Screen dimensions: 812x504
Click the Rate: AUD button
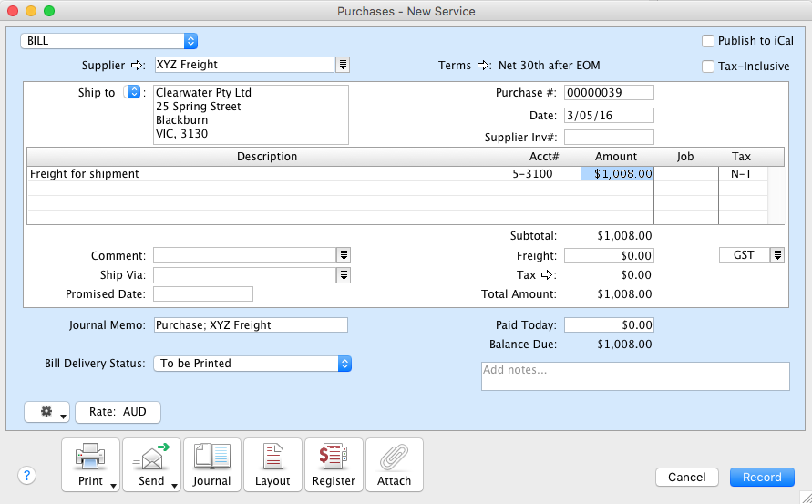(x=118, y=412)
